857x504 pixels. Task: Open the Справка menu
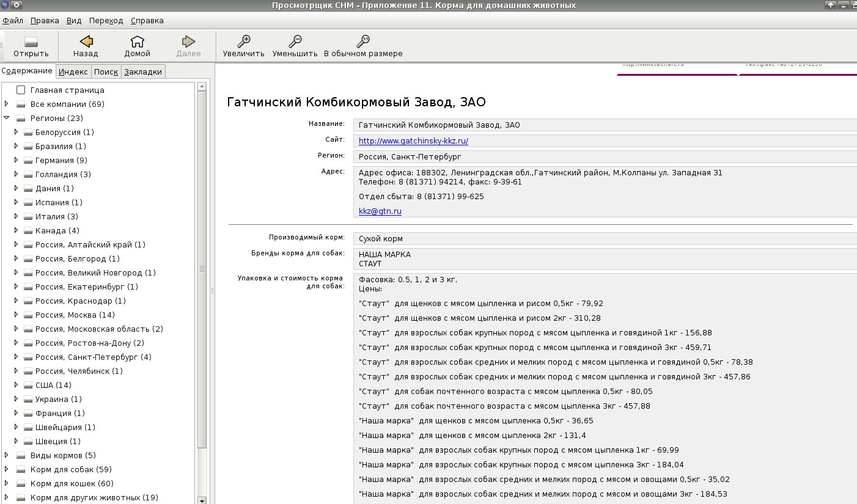click(x=147, y=20)
